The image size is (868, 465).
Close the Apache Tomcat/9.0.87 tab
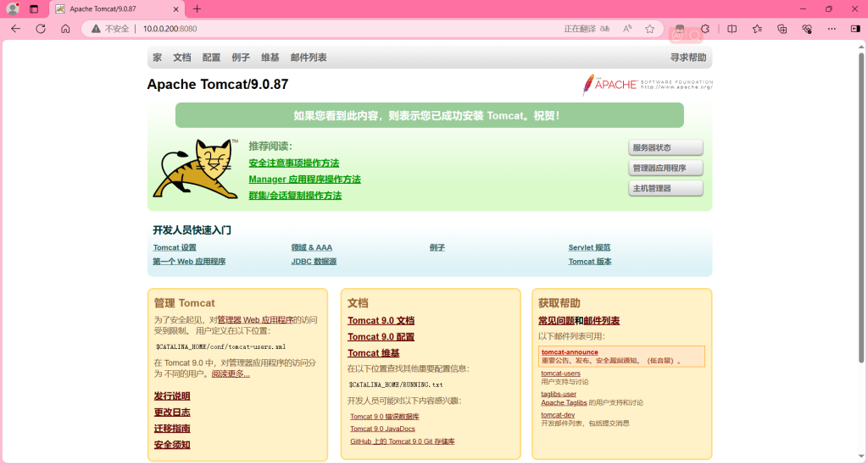176,8
